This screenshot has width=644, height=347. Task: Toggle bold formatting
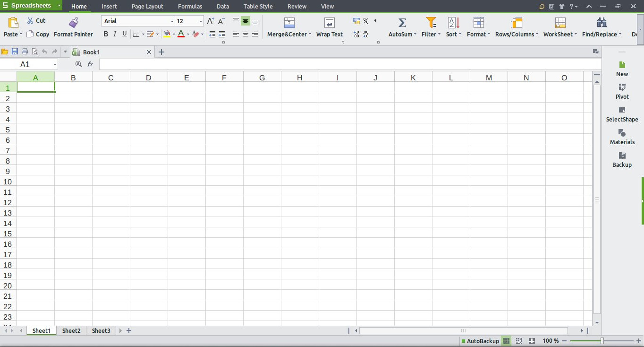click(106, 34)
